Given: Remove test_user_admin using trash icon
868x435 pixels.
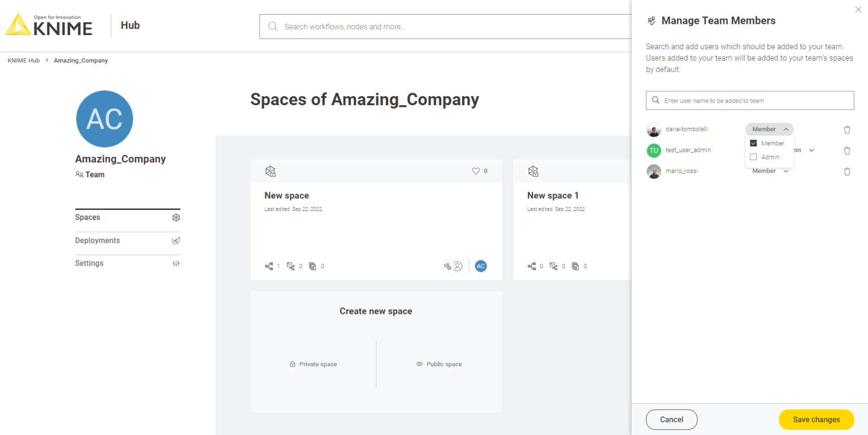Looking at the screenshot, I should [x=847, y=150].
